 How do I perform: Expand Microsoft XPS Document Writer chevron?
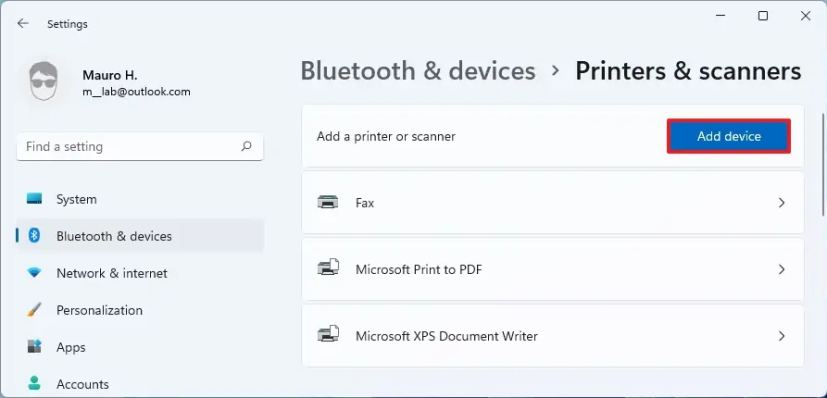click(782, 336)
